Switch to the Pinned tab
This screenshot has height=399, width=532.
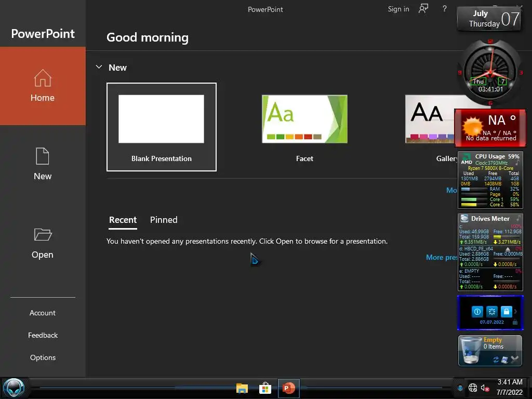click(164, 220)
